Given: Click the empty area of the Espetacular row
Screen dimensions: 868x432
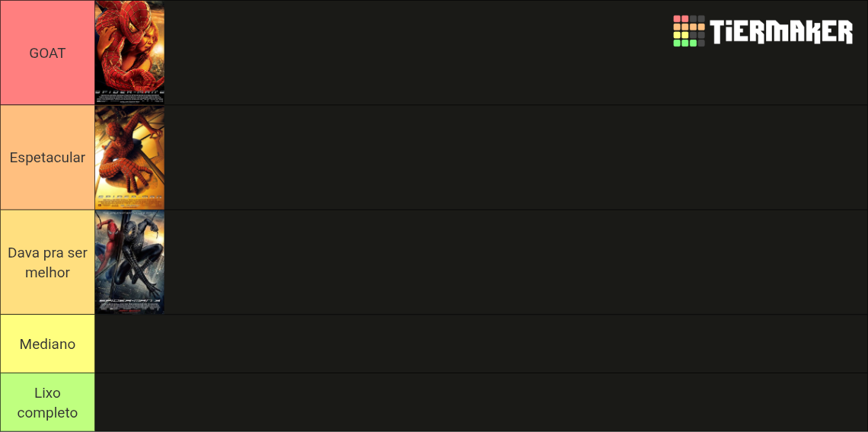Looking at the screenshot, I should (516, 157).
